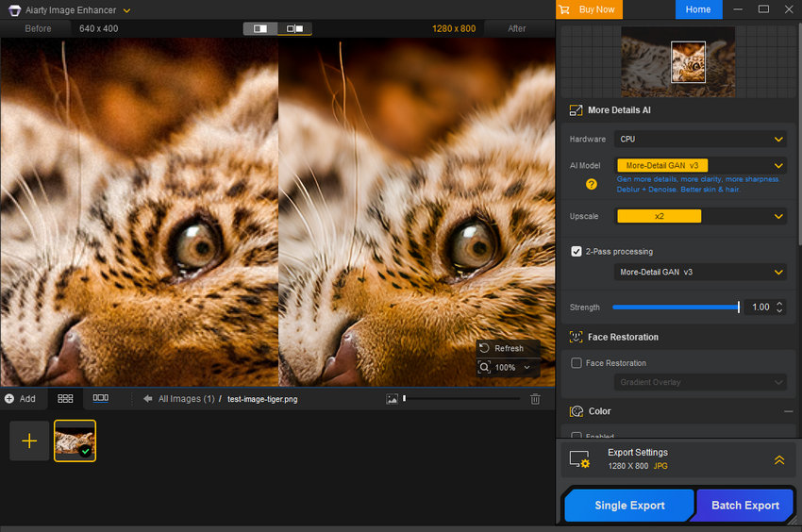Adjust the thumbnail size slider
The width and height of the screenshot is (802, 532).
[x=462, y=398]
